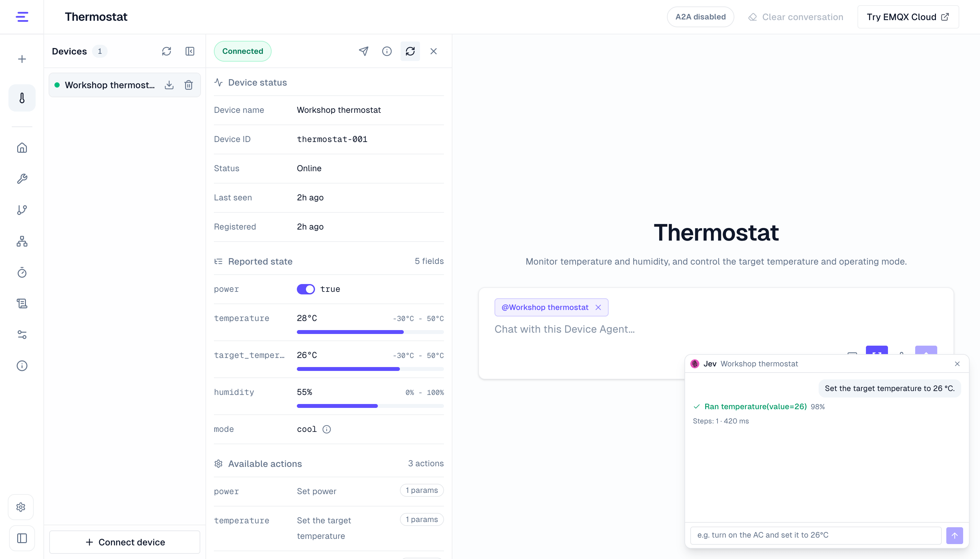The height and width of the screenshot is (559, 980).
Task: Click the temperature action 1 params badge
Action: click(422, 519)
